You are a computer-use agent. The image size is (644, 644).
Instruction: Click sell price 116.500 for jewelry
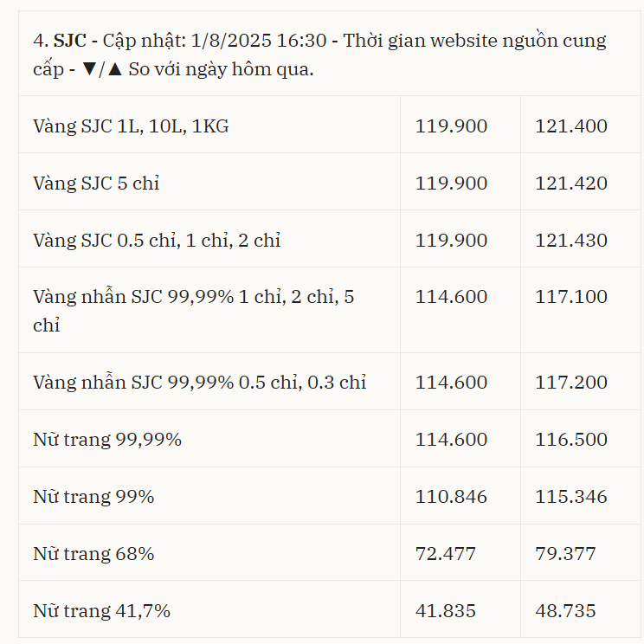coord(571,439)
